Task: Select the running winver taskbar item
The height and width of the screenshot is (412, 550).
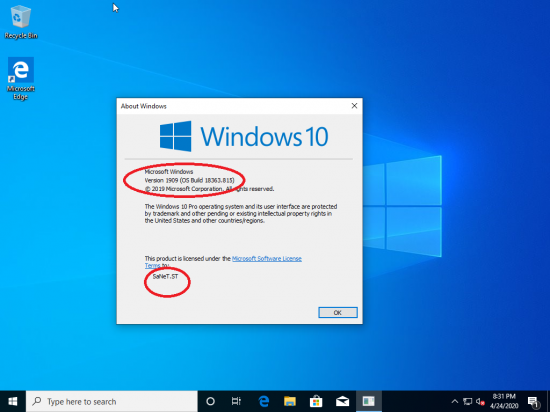Action: [x=369, y=401]
